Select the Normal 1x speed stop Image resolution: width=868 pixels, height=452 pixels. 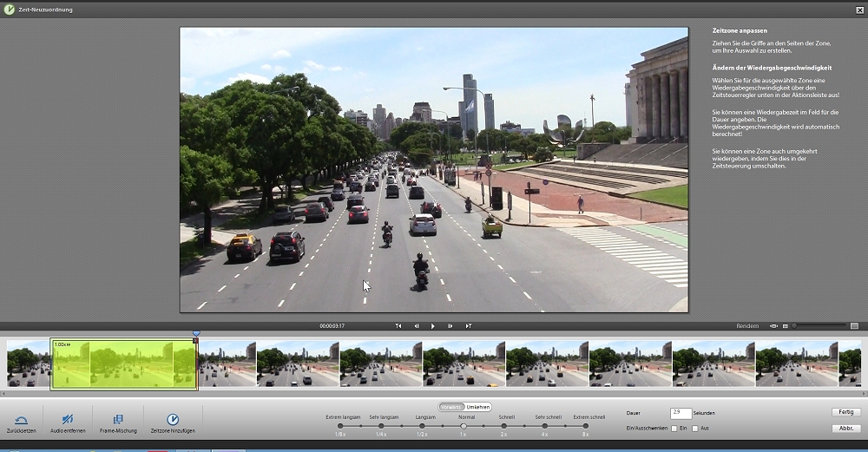click(464, 426)
